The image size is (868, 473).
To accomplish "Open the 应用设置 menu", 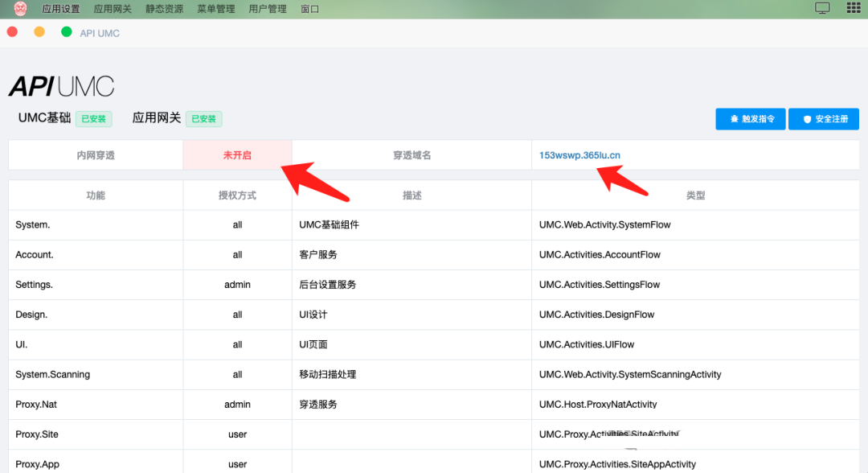I will (61, 10).
